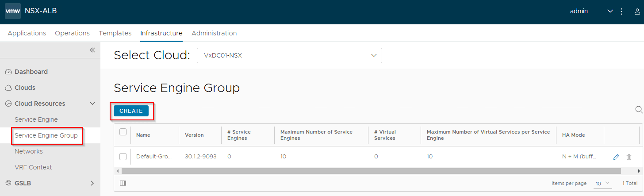Click the CREATE button

131,111
